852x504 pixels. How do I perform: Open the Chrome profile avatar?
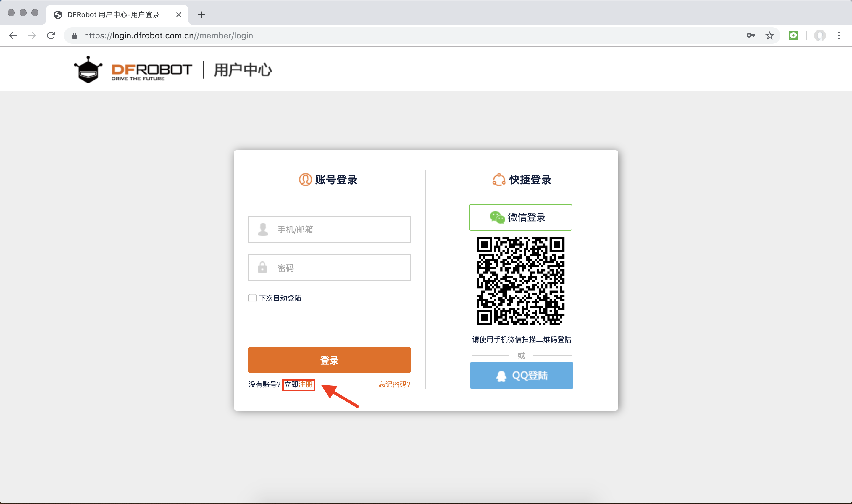tap(820, 35)
